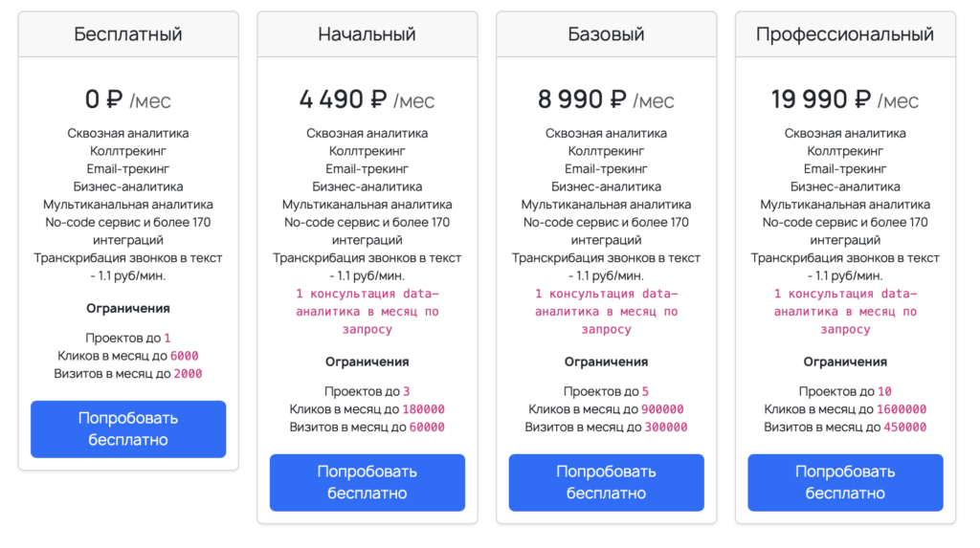Click the 1600000 clicks limit value
Screen dimensions: 980x548
point(902,409)
